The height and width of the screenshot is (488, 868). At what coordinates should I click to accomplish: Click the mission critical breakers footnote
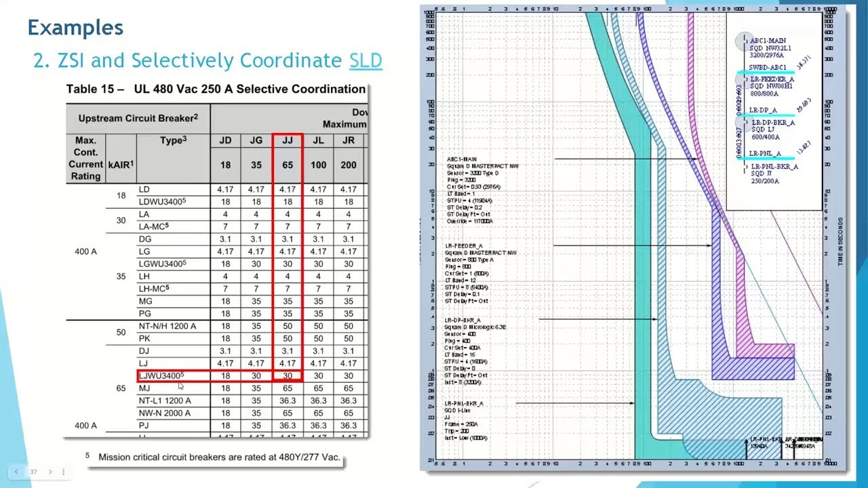(x=212, y=457)
